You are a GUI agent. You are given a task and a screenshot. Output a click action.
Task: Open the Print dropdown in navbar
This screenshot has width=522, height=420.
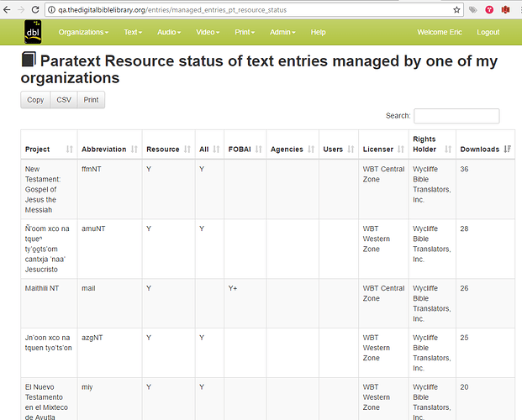click(245, 32)
